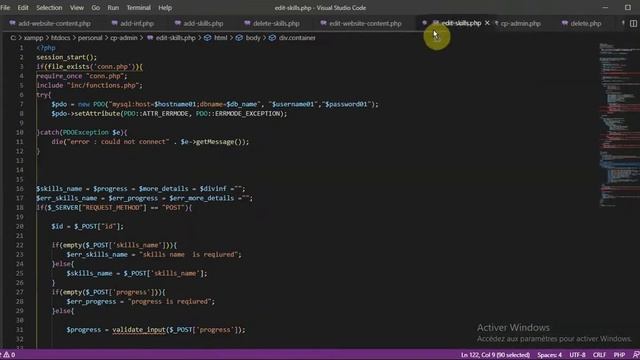Image resolution: width=640 pixels, height=360 pixels.
Task: Switch to the add-website-content.php tab
Action: 54,24
